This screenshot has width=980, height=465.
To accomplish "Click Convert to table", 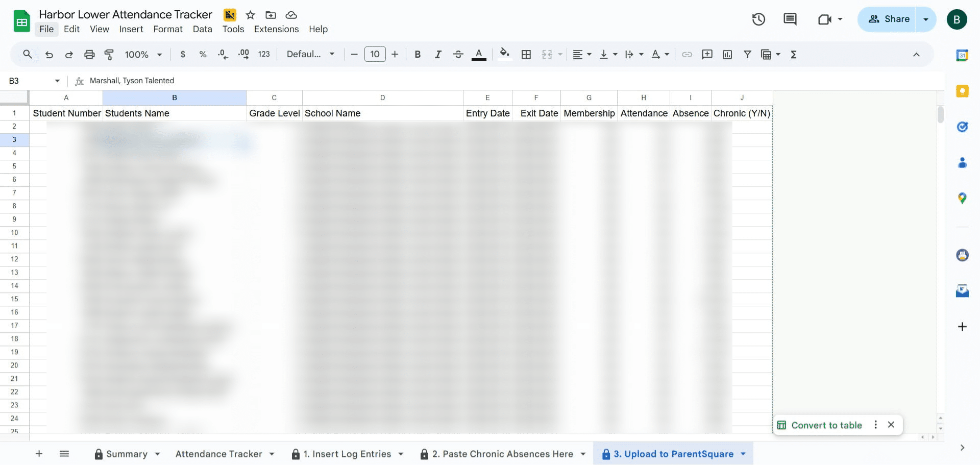I will pos(820,425).
